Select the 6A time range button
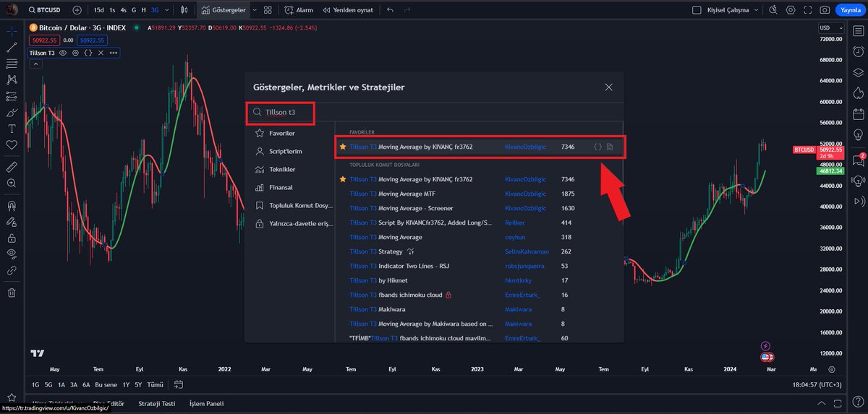 (x=86, y=384)
